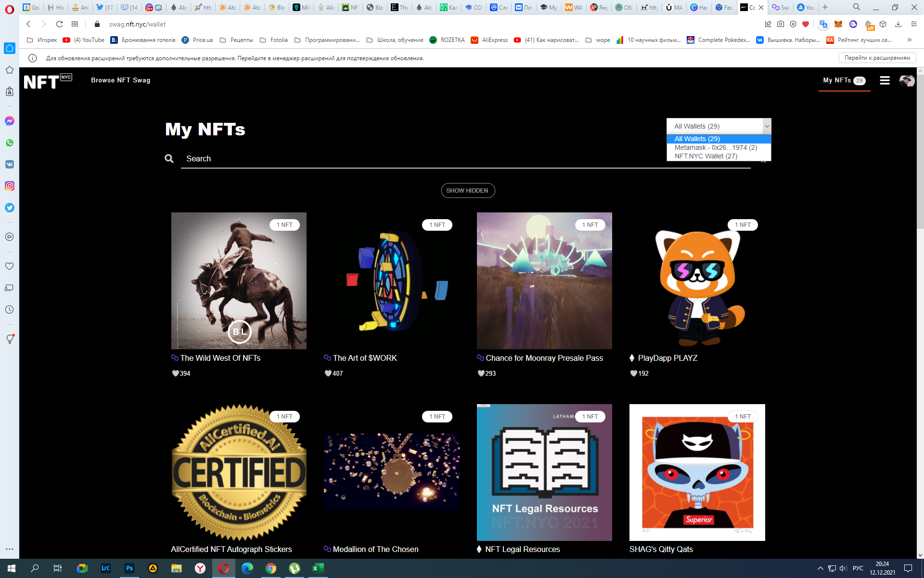Open the Opera sidebar history clock
Viewport: 924px width, 578px height.
tap(10, 309)
